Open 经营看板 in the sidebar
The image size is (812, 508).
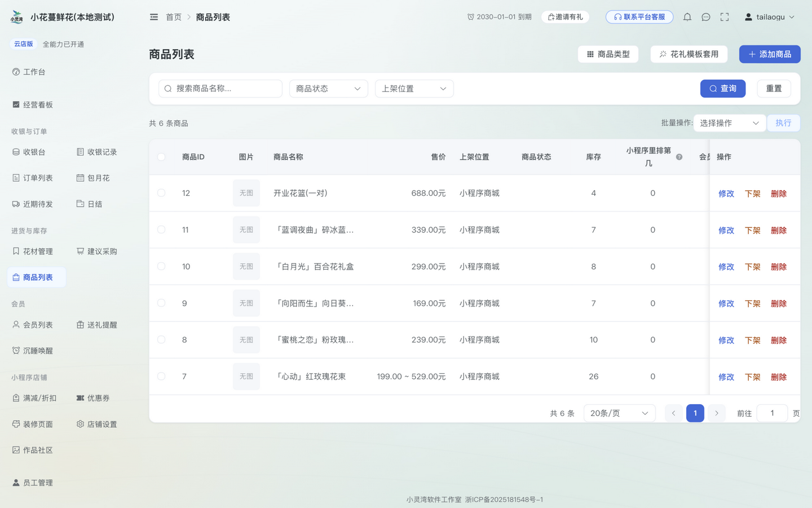[33, 104]
